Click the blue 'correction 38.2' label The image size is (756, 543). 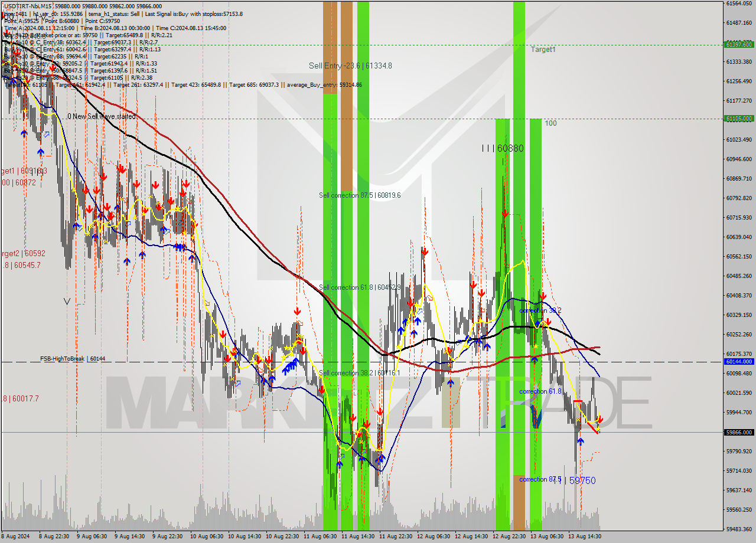540,310
